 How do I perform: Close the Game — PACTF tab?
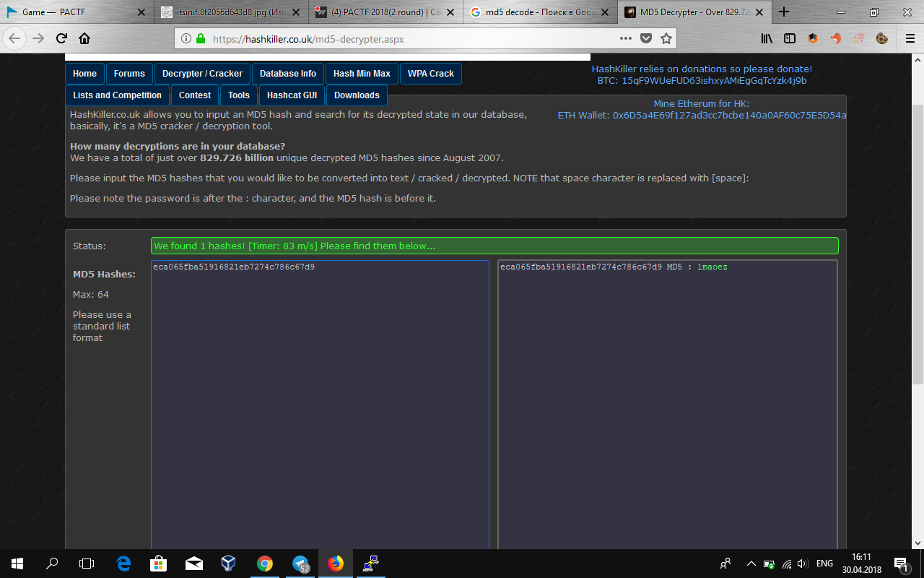click(141, 12)
